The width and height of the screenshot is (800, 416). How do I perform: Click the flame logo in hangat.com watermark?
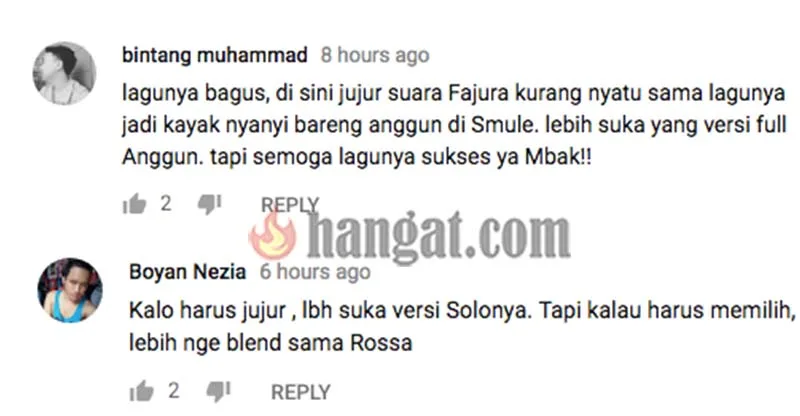[x=272, y=236]
